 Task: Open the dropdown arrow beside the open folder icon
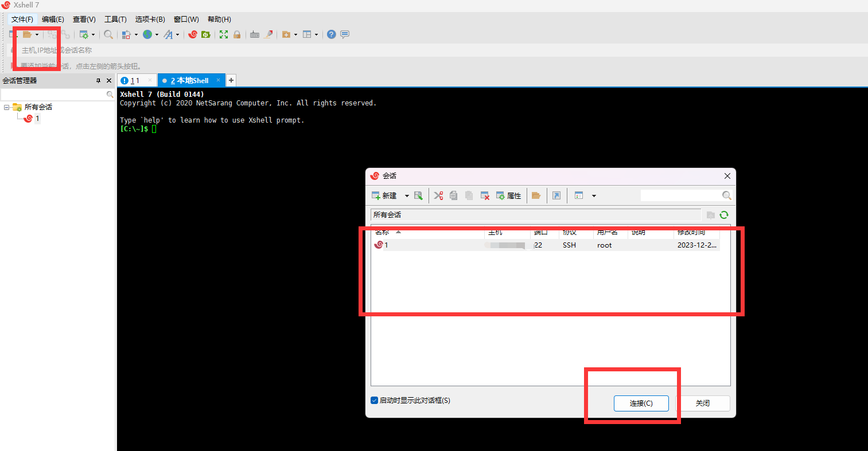(x=37, y=34)
